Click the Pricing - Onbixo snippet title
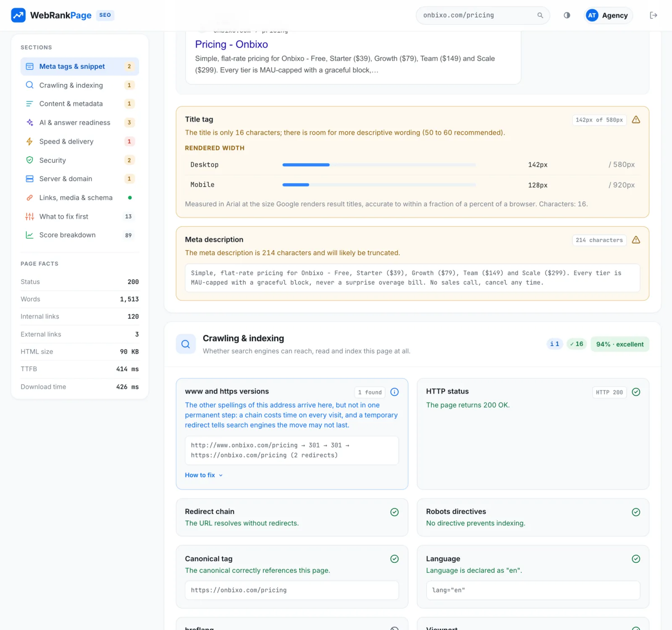Viewport: 672px width, 630px height. [x=231, y=44]
